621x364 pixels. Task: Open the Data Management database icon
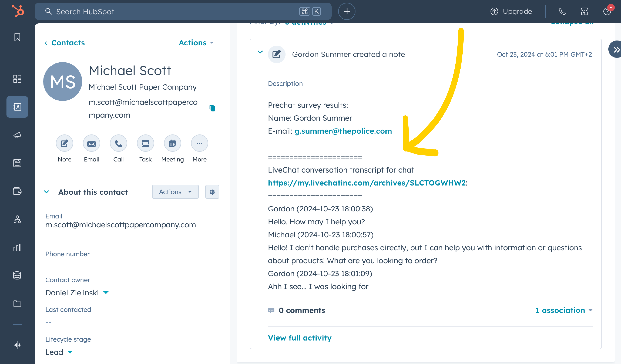(17, 275)
